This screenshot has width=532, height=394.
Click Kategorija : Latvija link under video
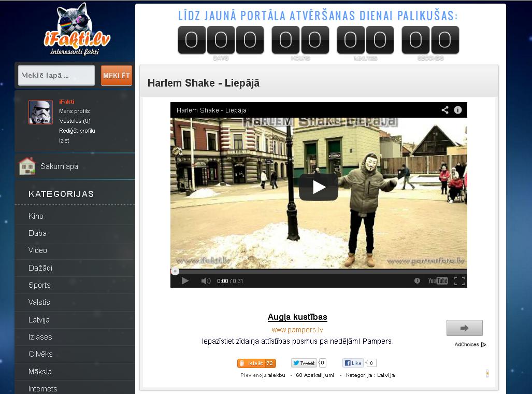point(370,375)
